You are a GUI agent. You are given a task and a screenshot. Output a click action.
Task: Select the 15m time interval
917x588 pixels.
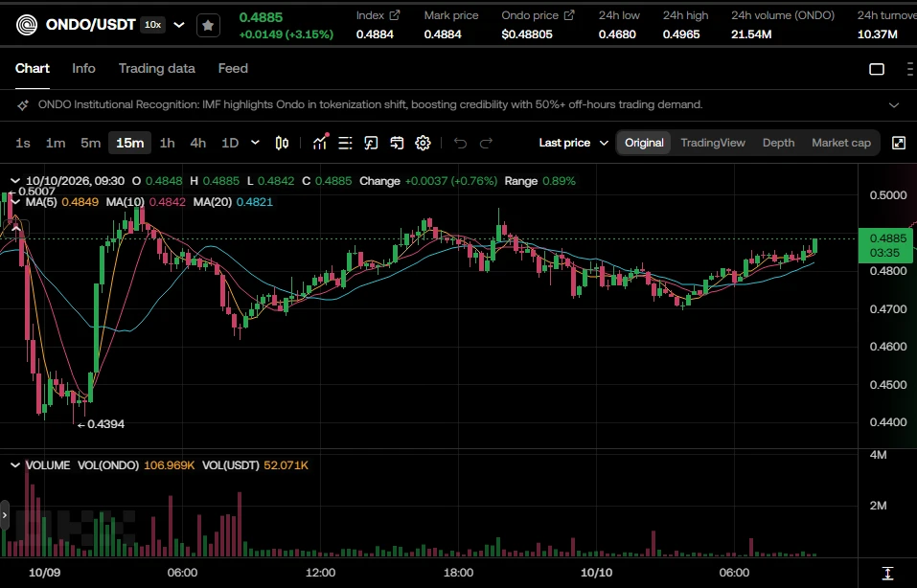point(129,144)
